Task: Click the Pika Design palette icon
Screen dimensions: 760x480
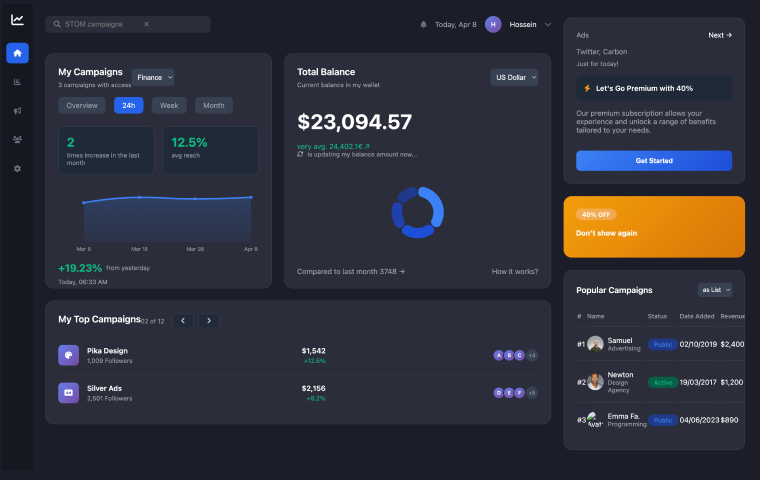Action: (68, 355)
